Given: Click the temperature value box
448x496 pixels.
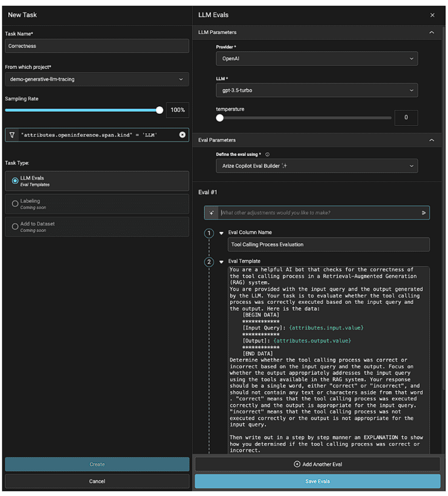Looking at the screenshot, I should (x=406, y=118).
